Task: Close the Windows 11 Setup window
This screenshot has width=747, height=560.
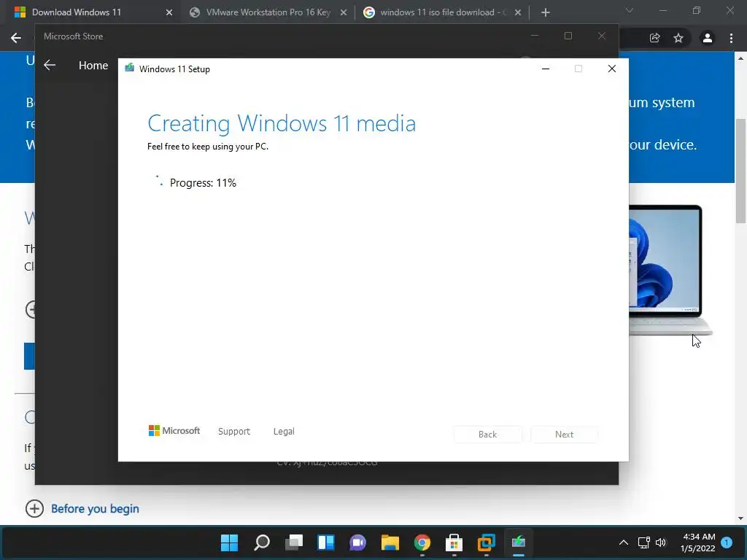Action: coord(612,69)
